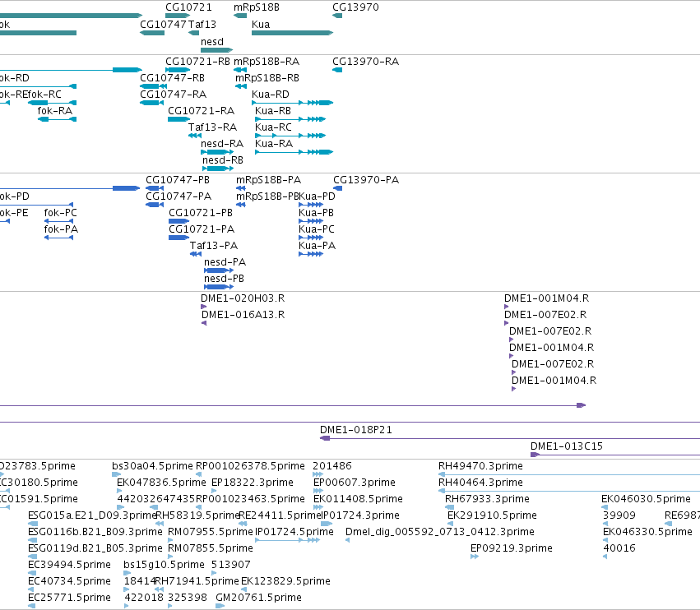Click the Kua-RD transcript label
This screenshot has width=700, height=610.
pyautogui.click(x=271, y=95)
